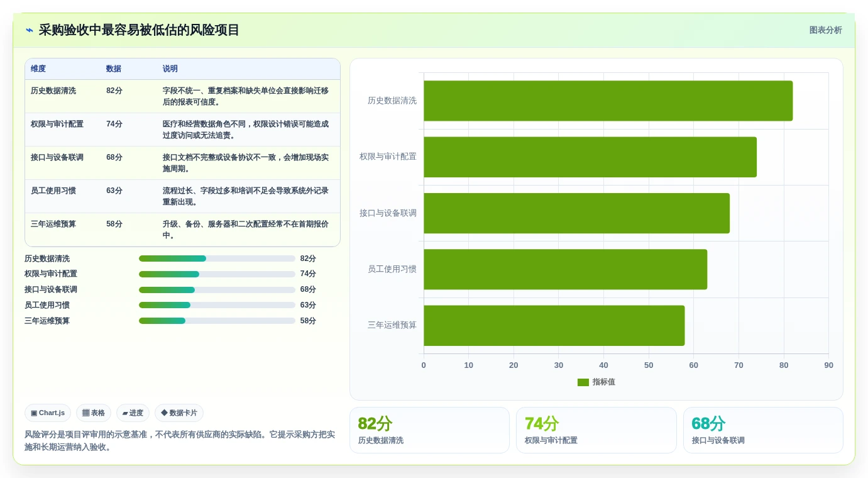The width and height of the screenshot is (868, 478).
Task: Click 63分 value beside progress bar
Action: (x=308, y=305)
